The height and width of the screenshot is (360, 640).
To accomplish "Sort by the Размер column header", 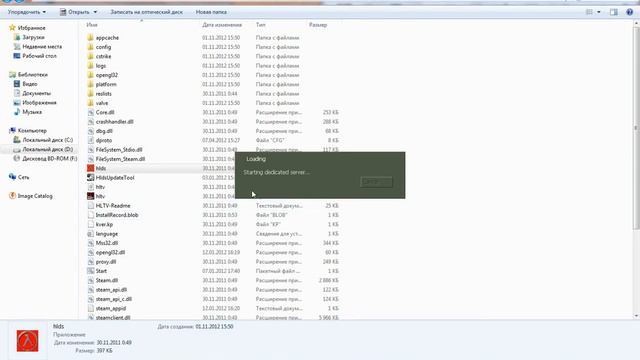I will click(x=318, y=25).
